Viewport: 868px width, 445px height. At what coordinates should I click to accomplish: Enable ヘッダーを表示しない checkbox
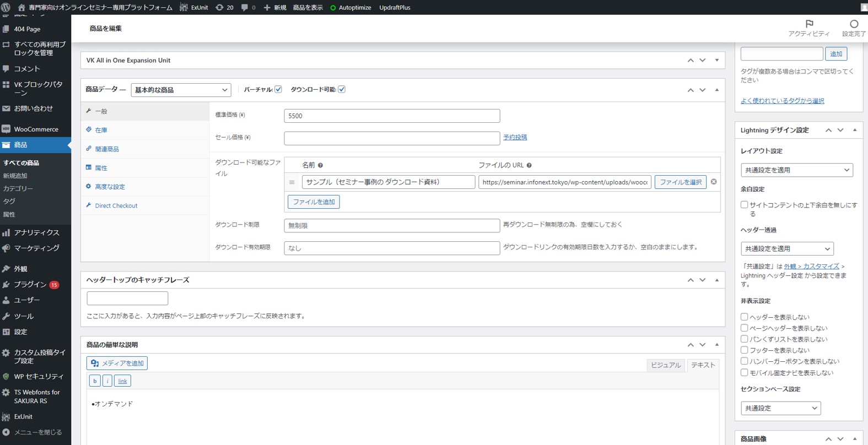click(744, 317)
